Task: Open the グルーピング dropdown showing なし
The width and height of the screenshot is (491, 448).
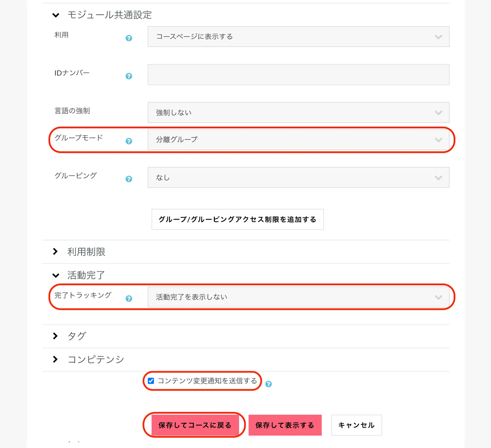Action: (298, 178)
